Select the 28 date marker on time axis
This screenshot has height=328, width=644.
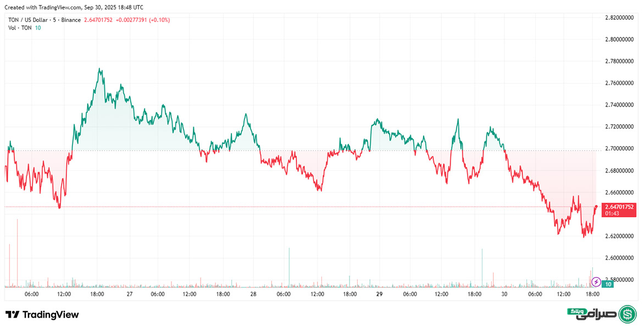tap(253, 294)
